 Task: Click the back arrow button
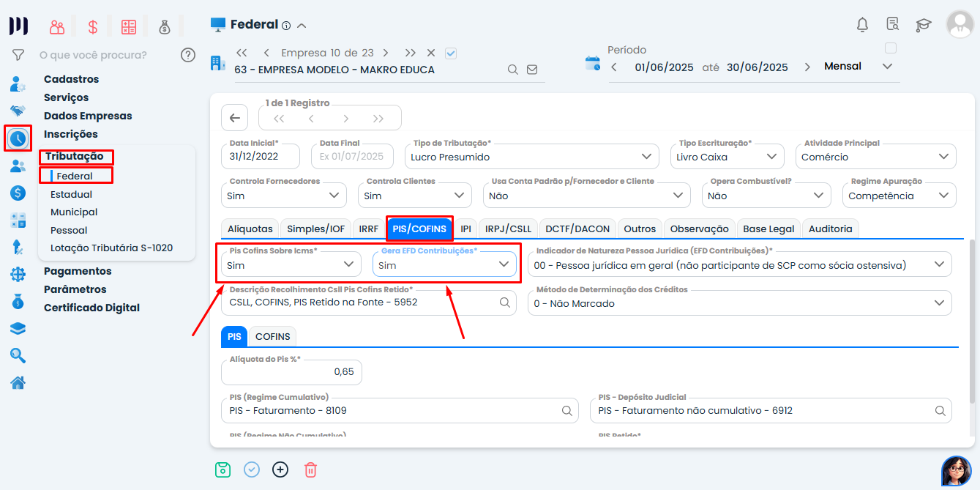(x=234, y=118)
